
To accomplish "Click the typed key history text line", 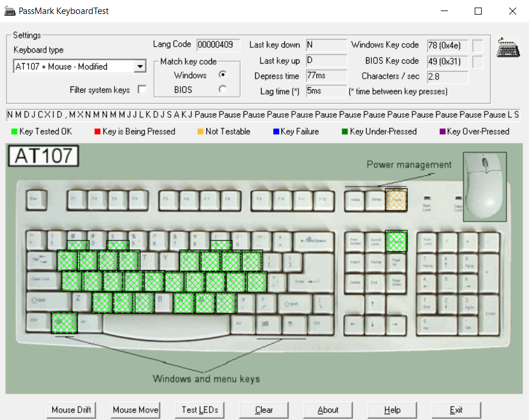I will coord(263,115).
